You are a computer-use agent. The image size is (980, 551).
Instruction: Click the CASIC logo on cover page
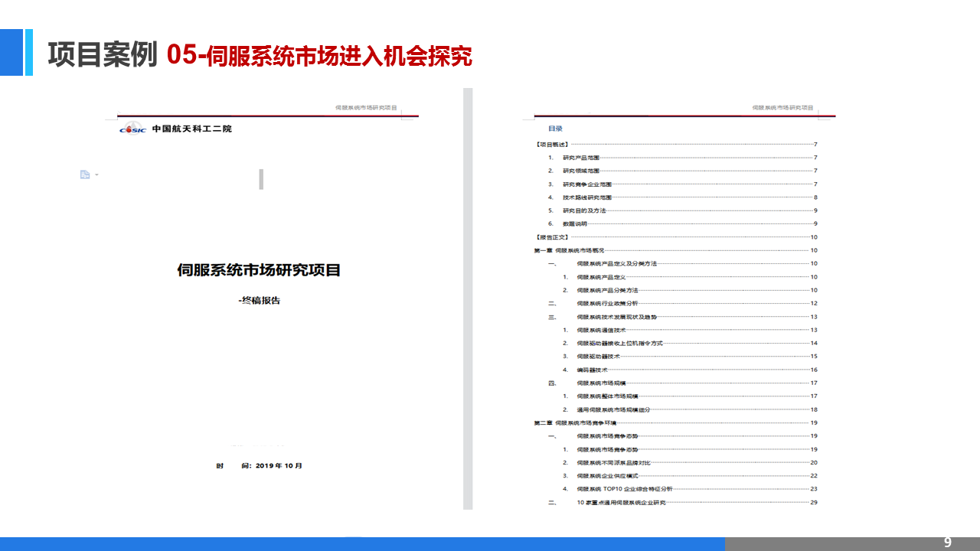pos(132,129)
